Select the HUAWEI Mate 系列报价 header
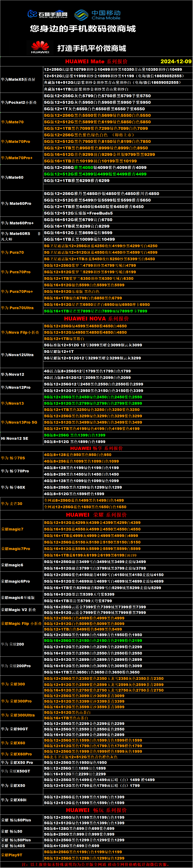Screen dimensions: 193x868 tap(96, 61)
